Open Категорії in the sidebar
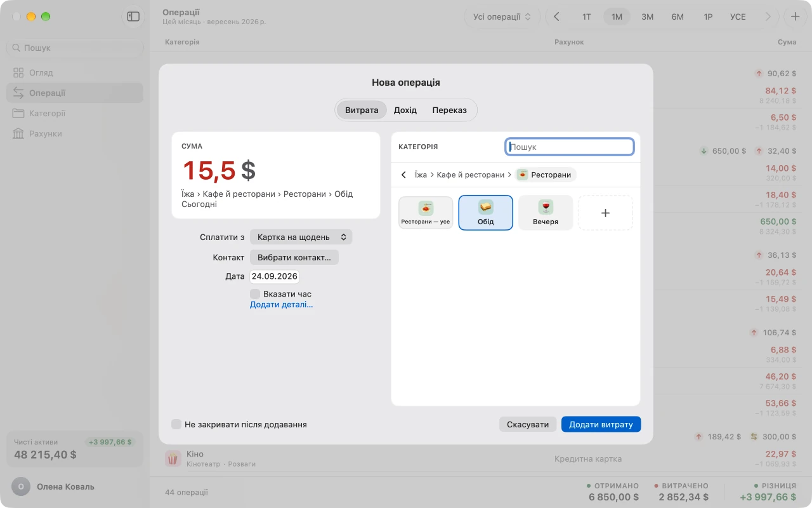 click(x=75, y=113)
